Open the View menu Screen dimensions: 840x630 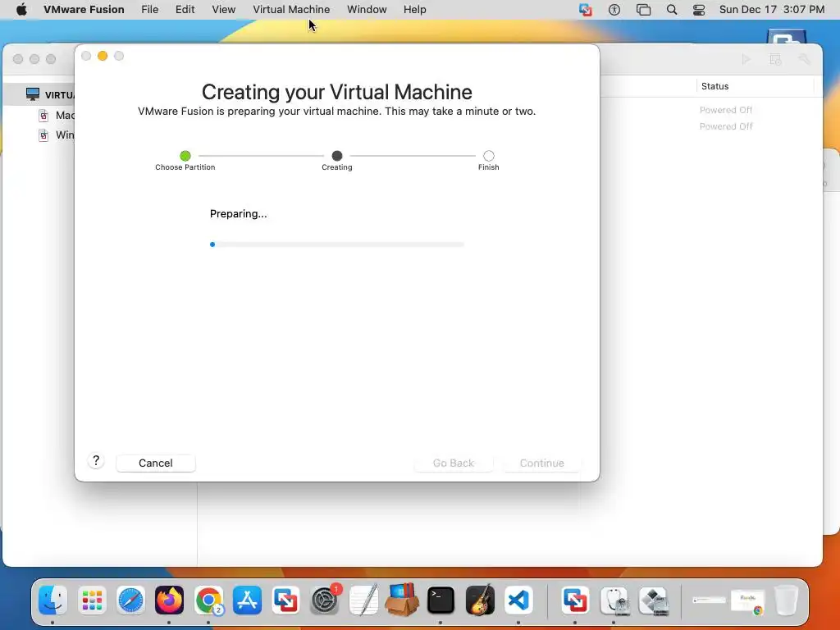tap(223, 10)
